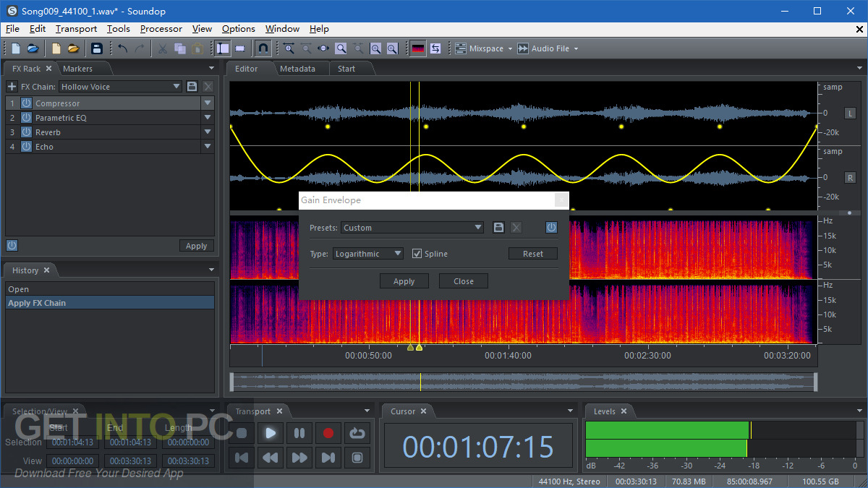Screen dimensions: 868x488
Task: Toggle Compressor effect power button
Action: pos(27,103)
